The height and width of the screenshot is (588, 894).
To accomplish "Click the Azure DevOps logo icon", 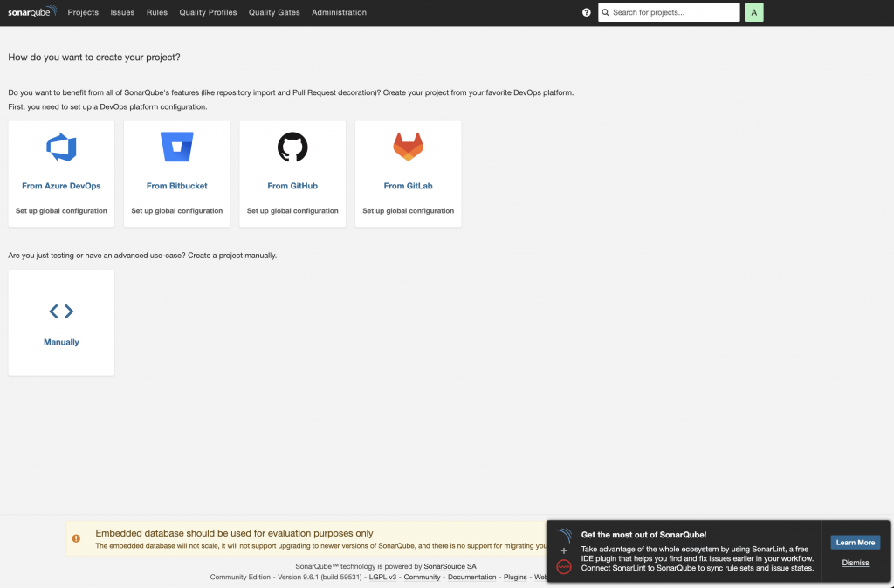I will click(61, 147).
